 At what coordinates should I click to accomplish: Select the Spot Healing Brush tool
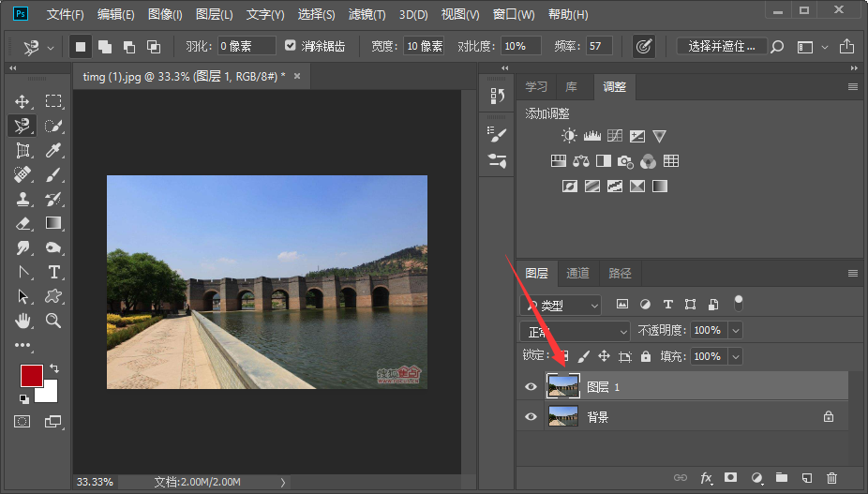[22, 174]
